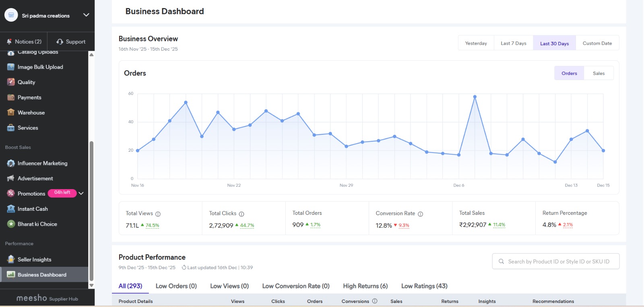Open Instant Cash icon
This screenshot has width=644, height=307.
tap(11, 209)
